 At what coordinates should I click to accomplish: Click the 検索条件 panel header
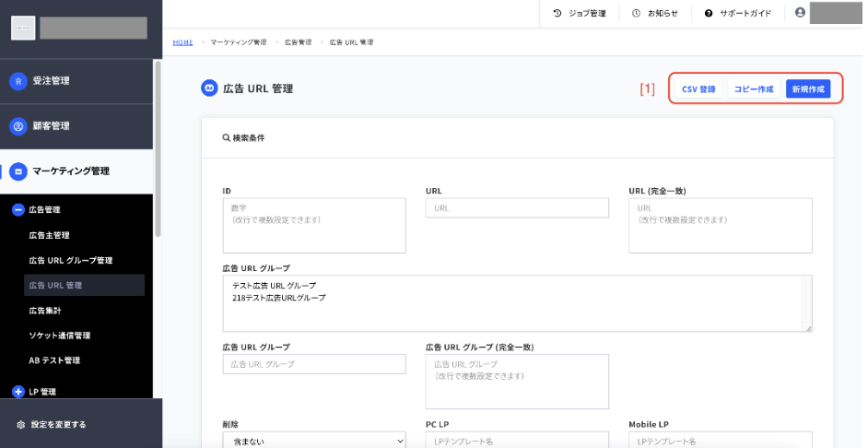(x=517, y=138)
